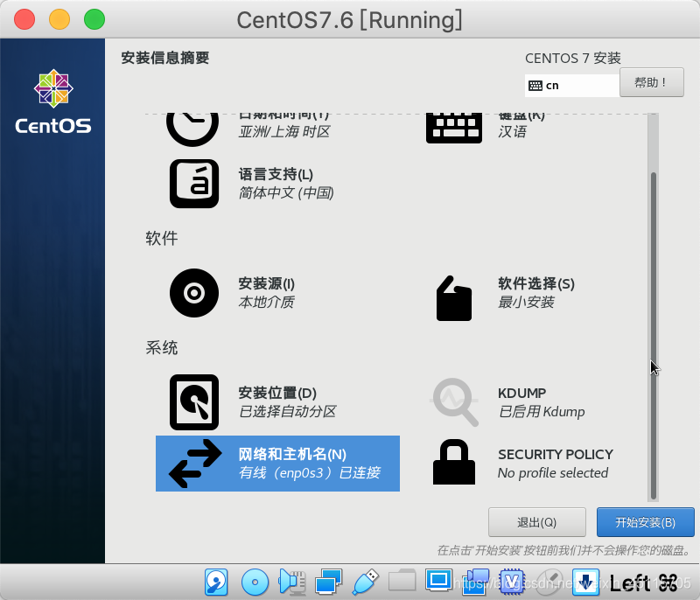Click the CentOS logo in sidebar
Screen dimensions: 700x600
tap(53, 101)
